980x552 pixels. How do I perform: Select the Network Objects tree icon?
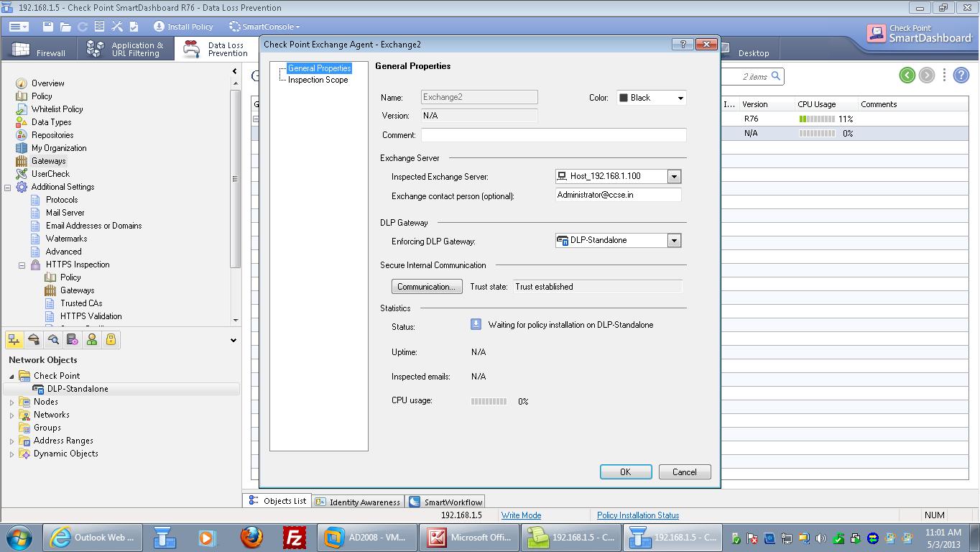point(14,340)
